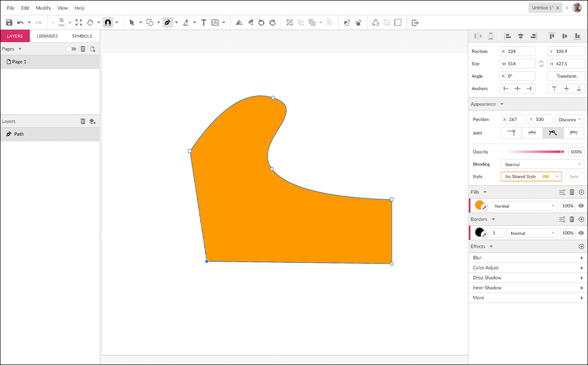Select the disconnected joint type button

[553, 133]
